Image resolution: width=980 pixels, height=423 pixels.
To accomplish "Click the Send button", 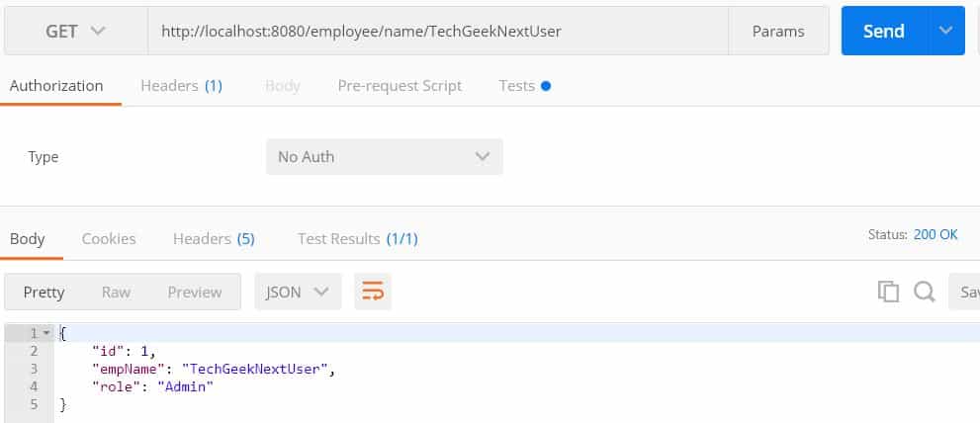I will (x=886, y=31).
